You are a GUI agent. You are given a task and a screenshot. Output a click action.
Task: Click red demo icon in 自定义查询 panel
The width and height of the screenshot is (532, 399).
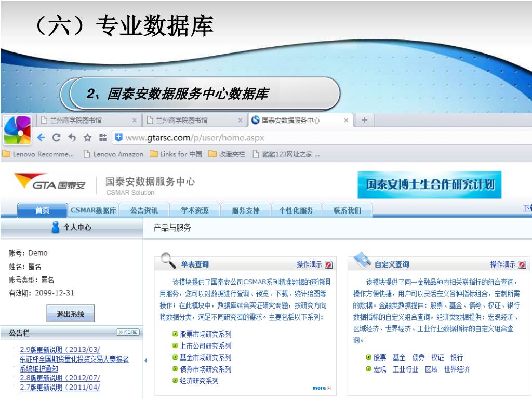522,264
